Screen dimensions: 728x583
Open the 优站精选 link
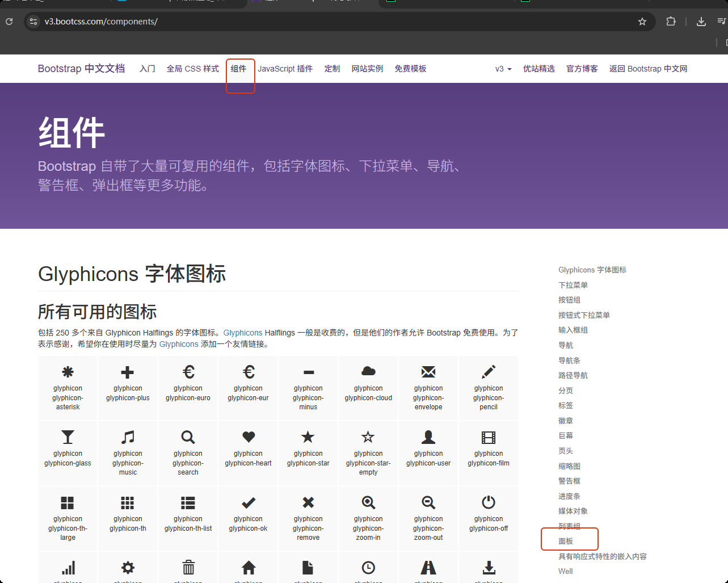pos(539,69)
